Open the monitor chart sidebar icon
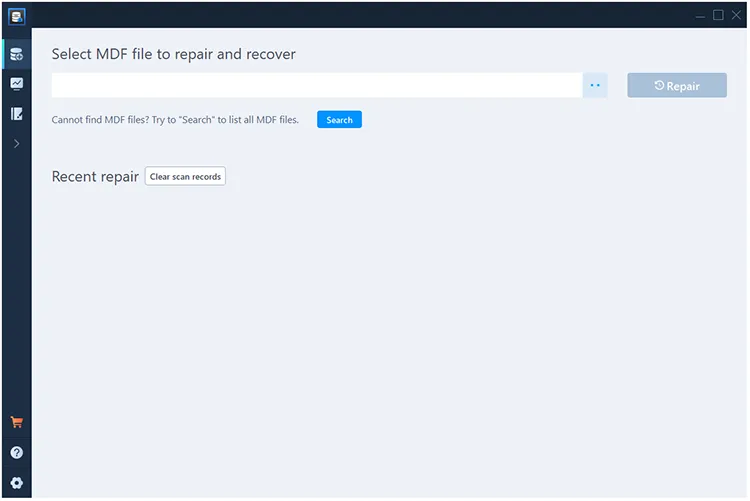This screenshot has width=750, height=501. coord(17,84)
